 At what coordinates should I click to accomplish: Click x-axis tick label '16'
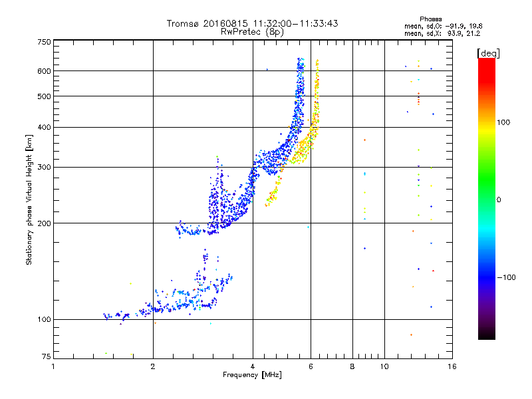pos(452,366)
